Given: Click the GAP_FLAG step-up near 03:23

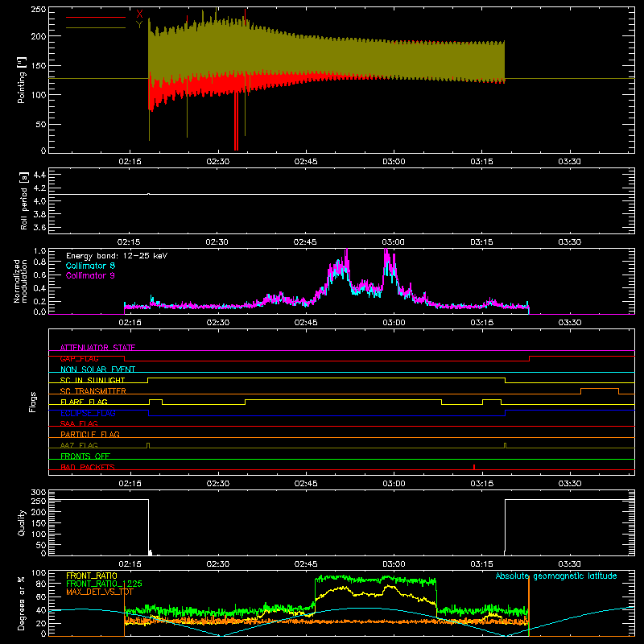Looking at the screenshot, I should (x=530, y=358).
